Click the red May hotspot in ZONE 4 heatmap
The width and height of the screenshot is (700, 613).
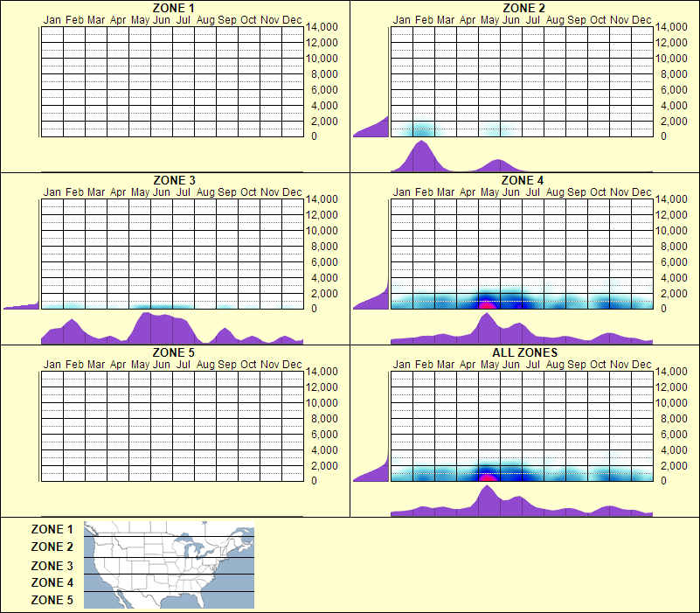click(487, 305)
